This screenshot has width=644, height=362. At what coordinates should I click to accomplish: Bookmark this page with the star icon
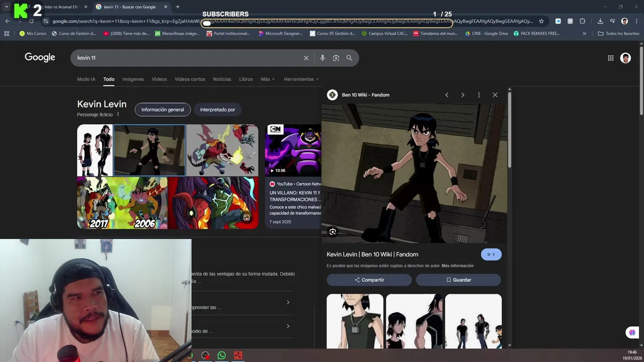(x=541, y=21)
